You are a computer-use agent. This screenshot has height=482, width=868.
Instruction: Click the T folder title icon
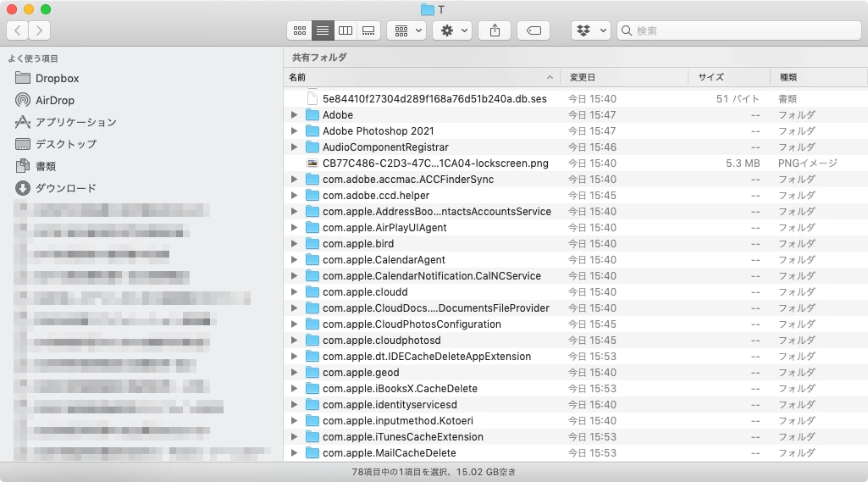tap(427, 9)
